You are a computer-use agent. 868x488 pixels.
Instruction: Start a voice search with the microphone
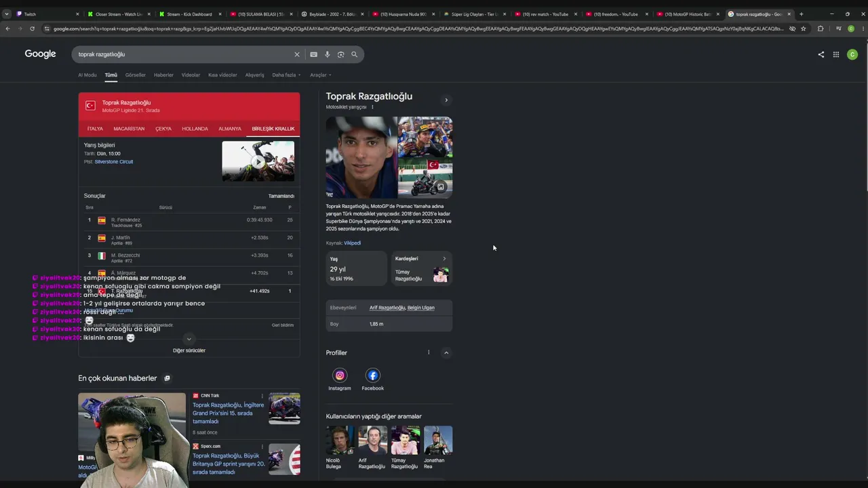(x=327, y=54)
